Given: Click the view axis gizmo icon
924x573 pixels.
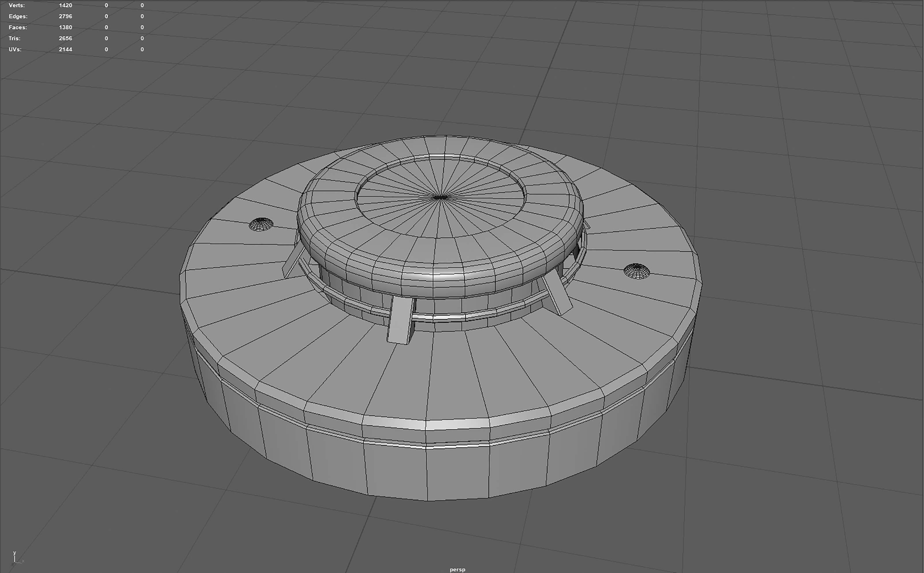Looking at the screenshot, I should click(x=16, y=558).
